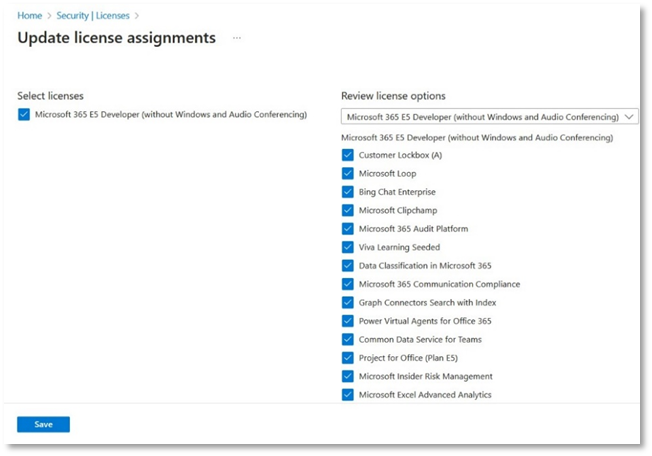Toggle Data Classification in Microsoft 365
652x456 pixels.
tap(348, 266)
